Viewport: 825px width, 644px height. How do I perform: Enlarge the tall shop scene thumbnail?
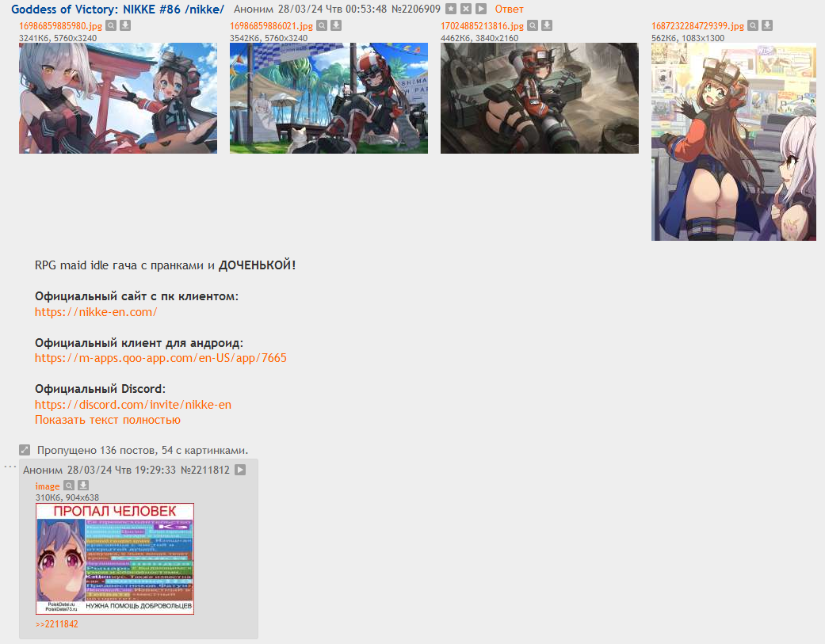coord(734,142)
